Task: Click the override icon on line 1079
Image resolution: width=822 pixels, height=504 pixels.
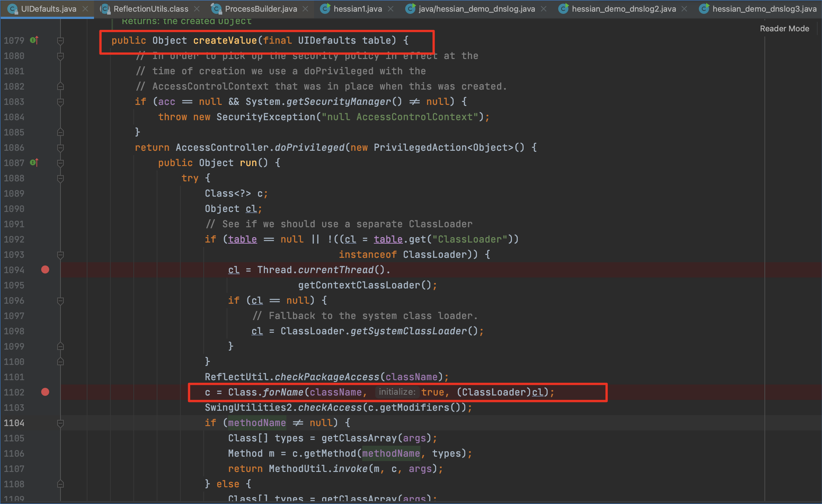Action: 34,40
